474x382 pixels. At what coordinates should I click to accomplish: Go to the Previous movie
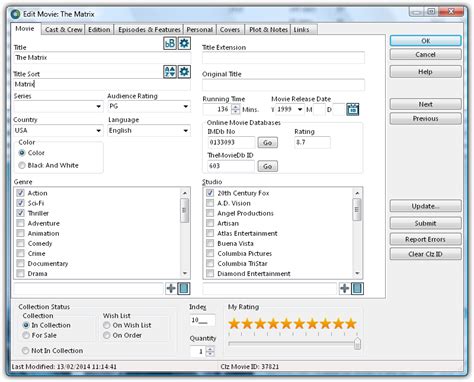(x=426, y=119)
